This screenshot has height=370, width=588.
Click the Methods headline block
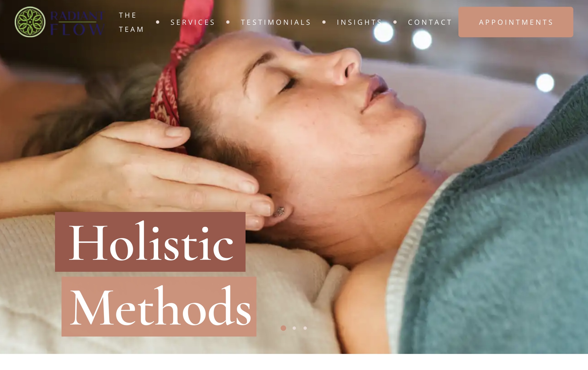tap(159, 307)
